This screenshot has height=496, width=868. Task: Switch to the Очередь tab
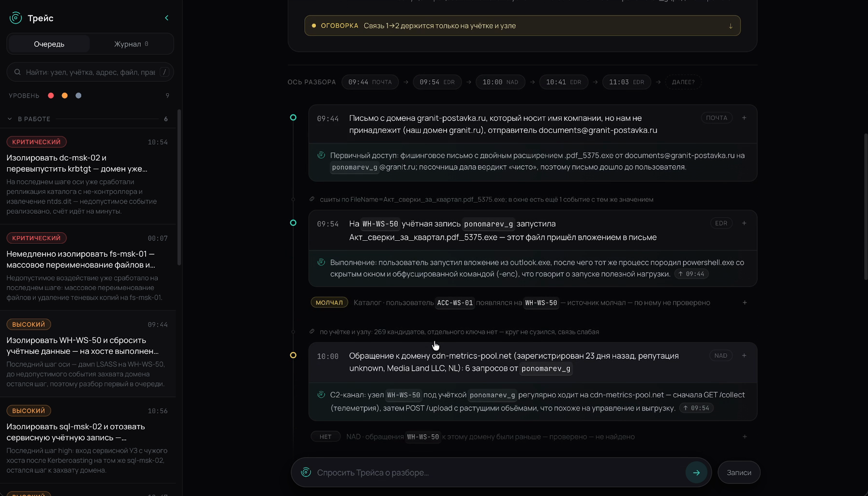coord(49,44)
